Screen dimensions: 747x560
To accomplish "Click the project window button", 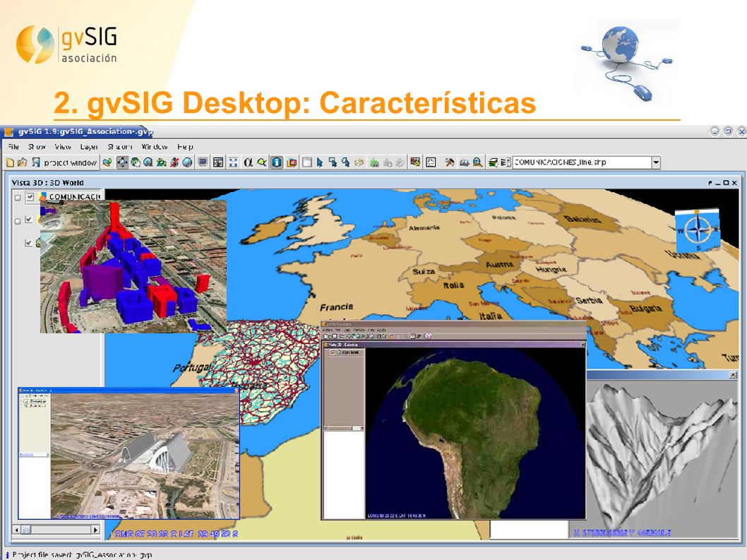I will tap(71, 162).
